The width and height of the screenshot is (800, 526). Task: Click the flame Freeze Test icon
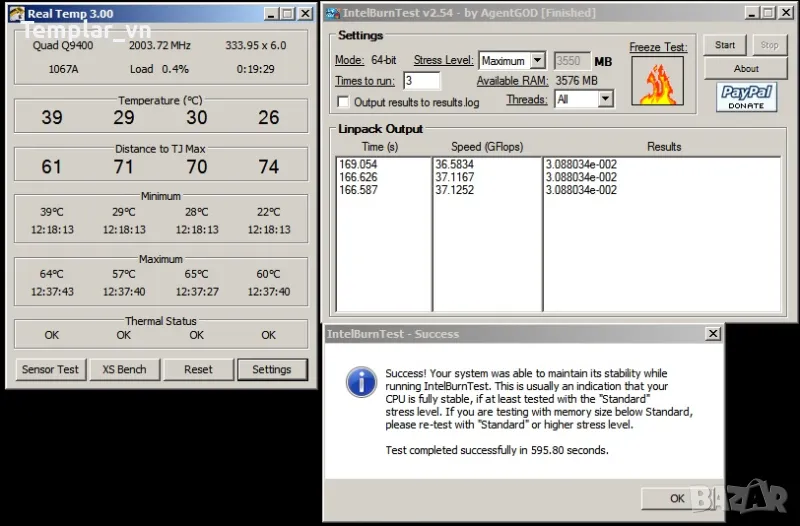[658, 80]
